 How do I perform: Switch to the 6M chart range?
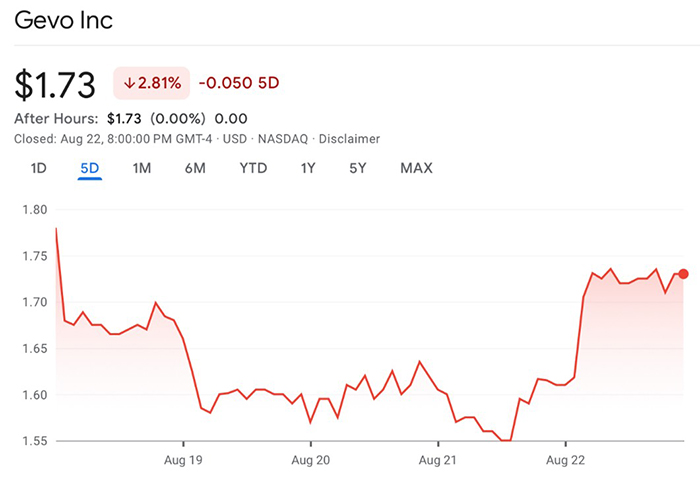click(x=195, y=168)
